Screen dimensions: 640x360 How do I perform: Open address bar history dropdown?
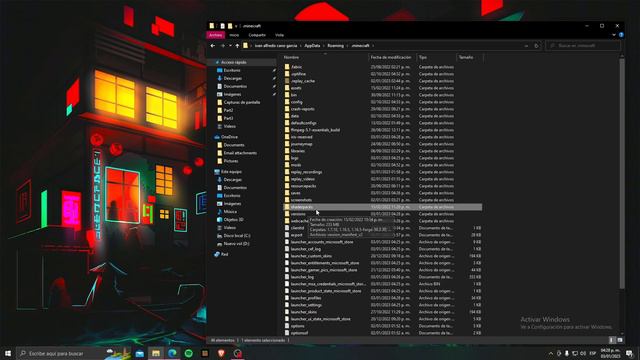point(526,46)
